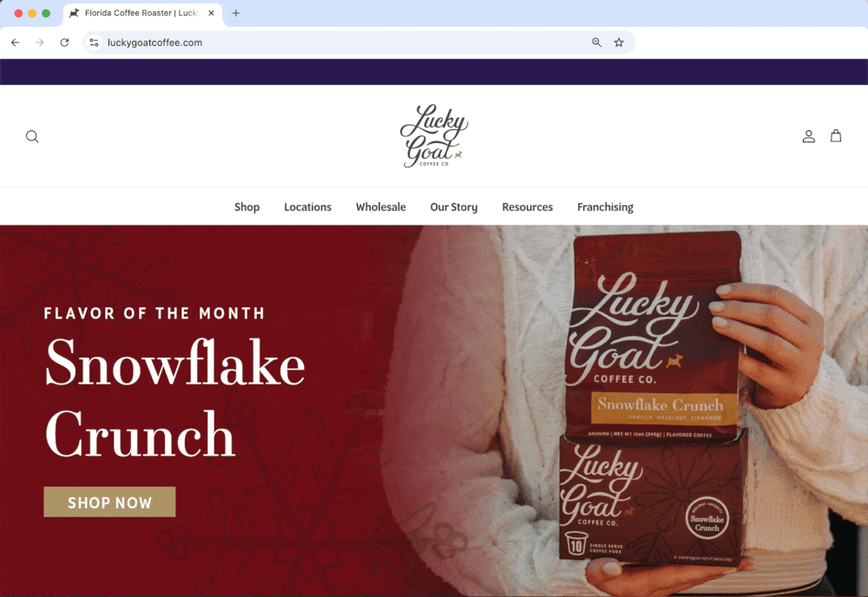Screen dimensions: 868x597
Task: Click the luckygoatcoffee.com address bar
Action: point(343,43)
